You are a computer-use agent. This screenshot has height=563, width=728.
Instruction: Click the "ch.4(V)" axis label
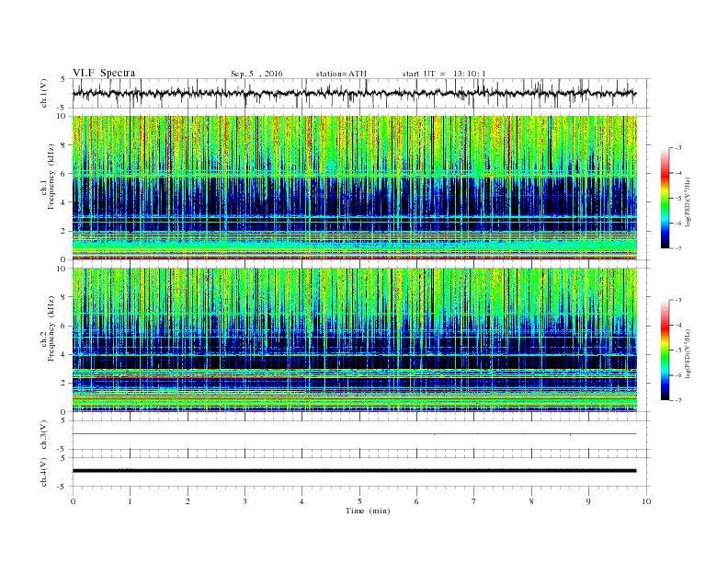44,472
